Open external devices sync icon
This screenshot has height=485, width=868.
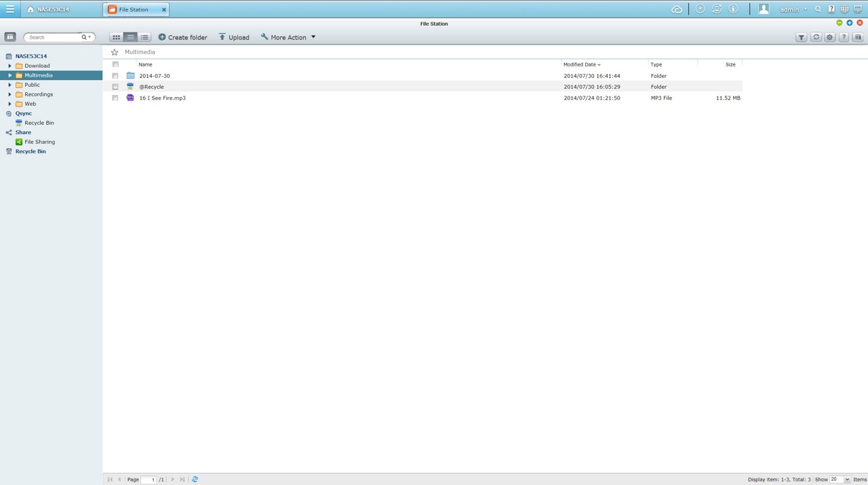coord(717,9)
